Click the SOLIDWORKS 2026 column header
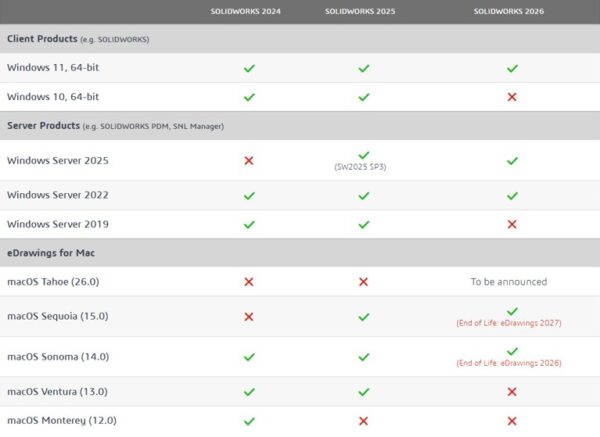Viewport: 600px width, 437px height. pos(509,11)
